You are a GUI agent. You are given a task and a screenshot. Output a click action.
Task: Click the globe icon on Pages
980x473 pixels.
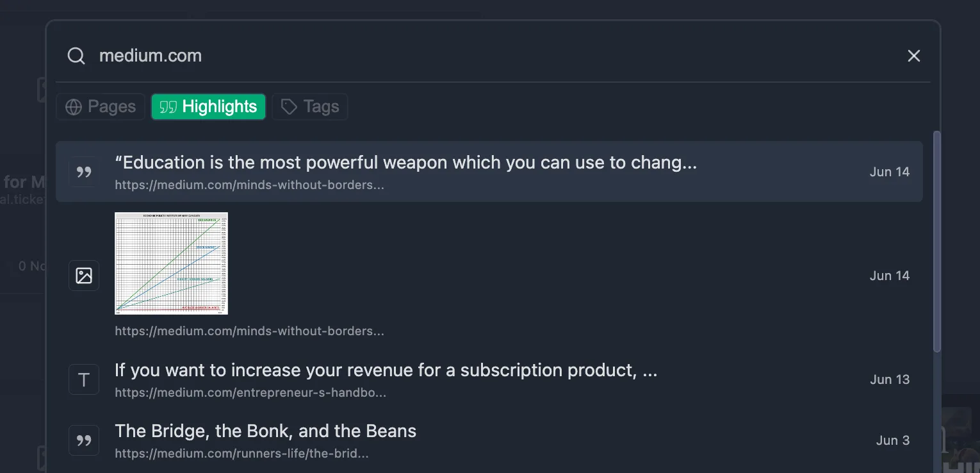pyautogui.click(x=74, y=107)
